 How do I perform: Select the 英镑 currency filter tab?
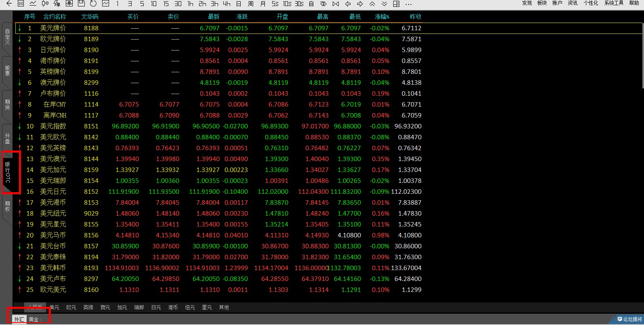pyautogui.click(x=88, y=308)
